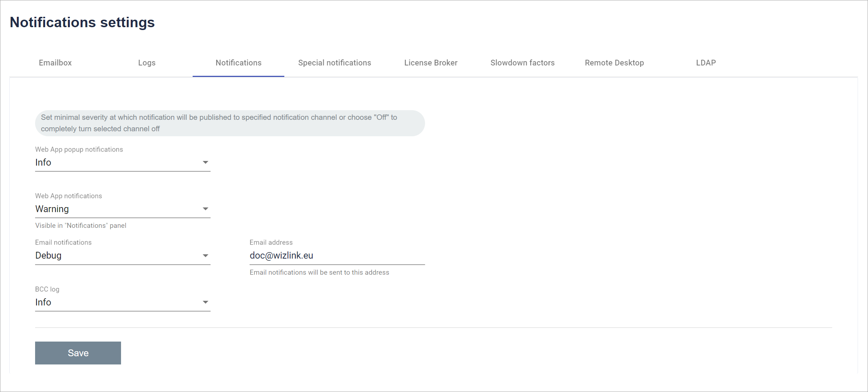Expand Web App notifications dropdown
Screen dimensions: 868x392
(x=205, y=209)
